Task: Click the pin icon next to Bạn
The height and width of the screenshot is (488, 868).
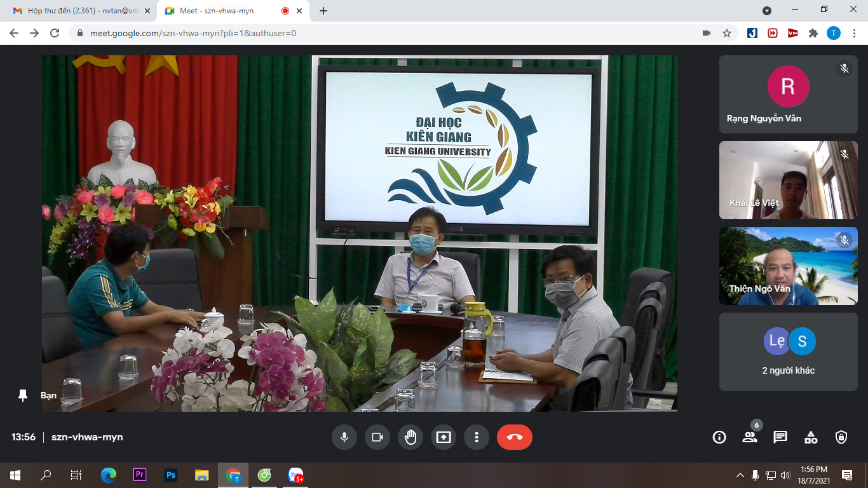Action: (23, 395)
